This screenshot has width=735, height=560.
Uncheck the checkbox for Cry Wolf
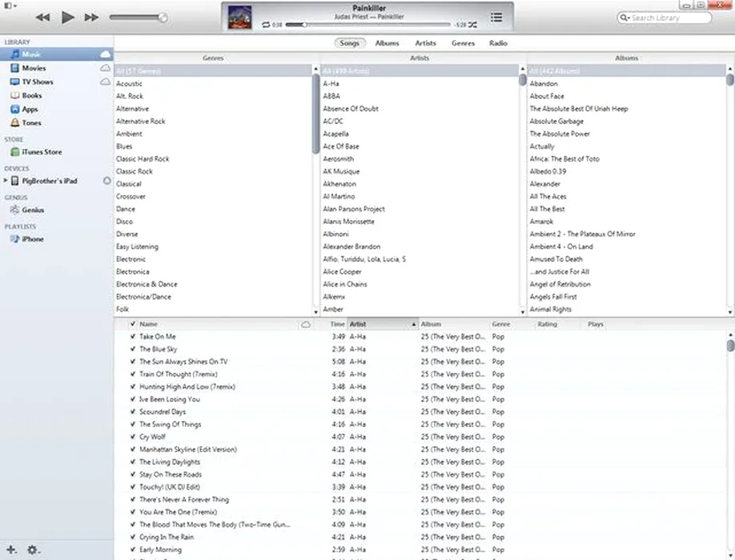[133, 437]
